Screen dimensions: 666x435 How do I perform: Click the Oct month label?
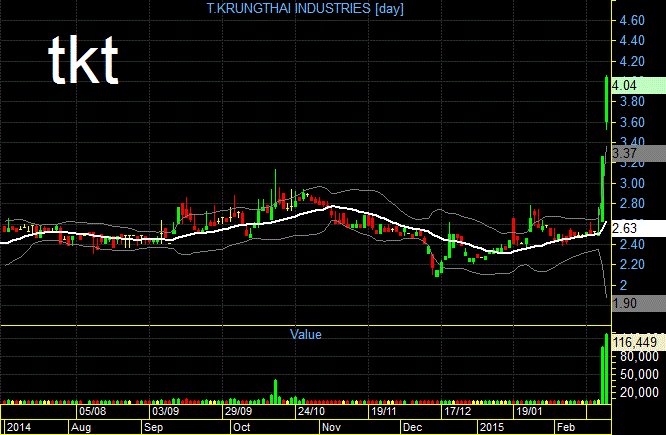coord(242,427)
